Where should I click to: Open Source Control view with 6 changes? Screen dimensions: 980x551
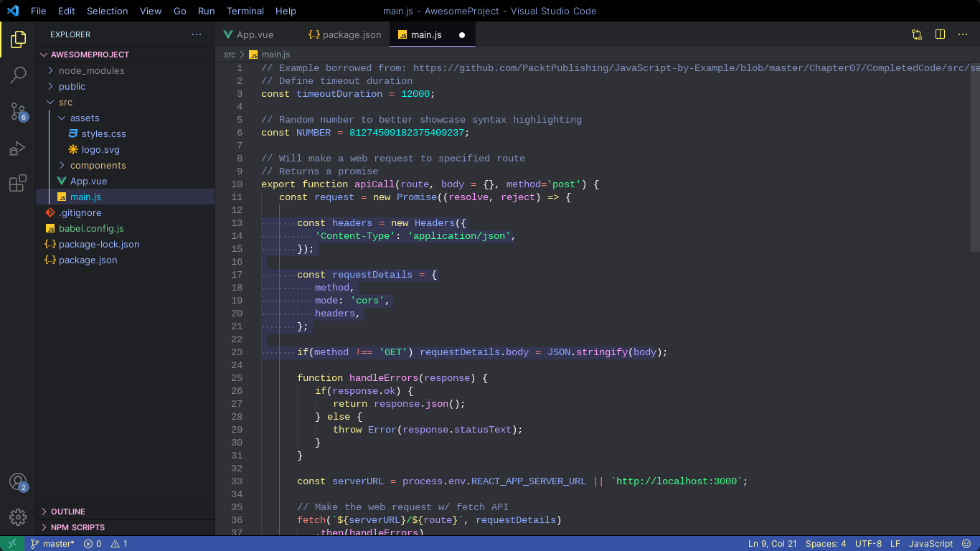click(x=18, y=111)
